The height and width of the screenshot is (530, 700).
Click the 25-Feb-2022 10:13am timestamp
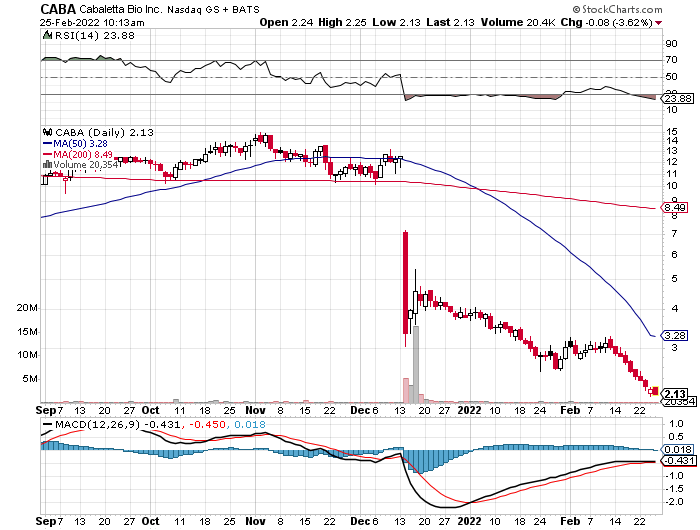click(x=92, y=22)
